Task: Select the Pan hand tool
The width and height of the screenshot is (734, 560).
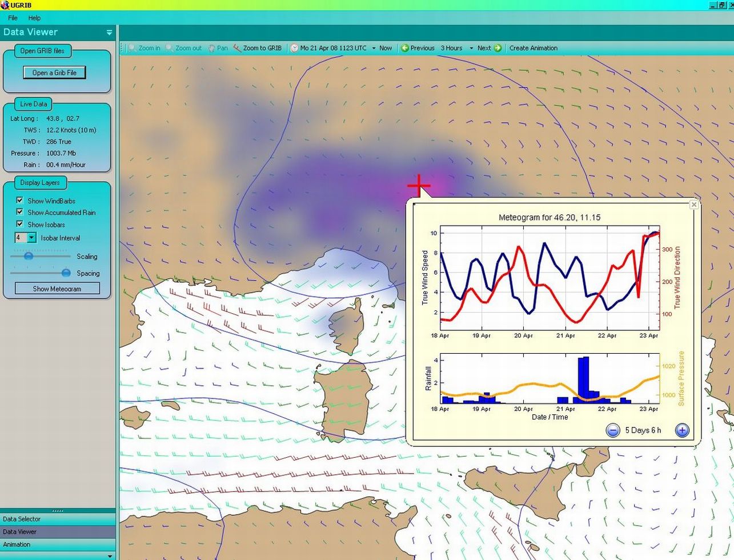Action: [211, 48]
